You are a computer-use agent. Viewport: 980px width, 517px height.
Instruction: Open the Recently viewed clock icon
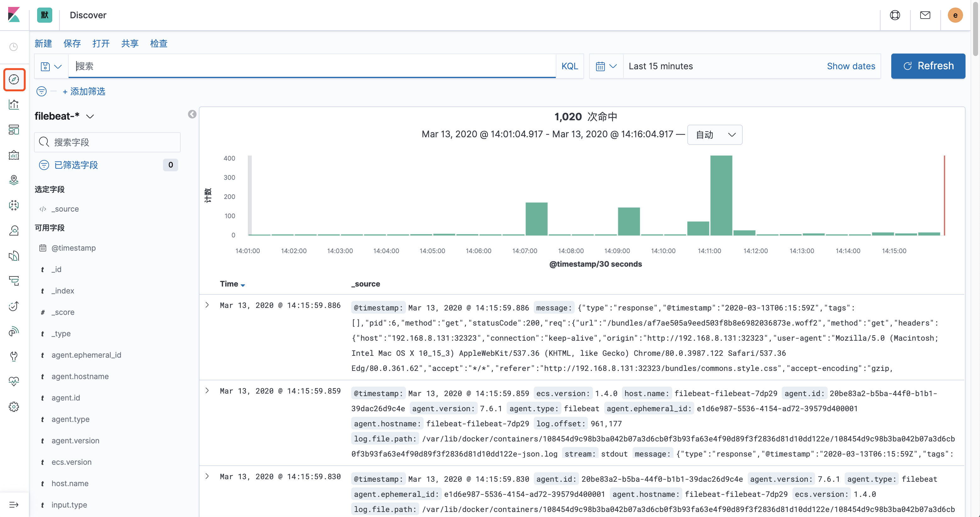[14, 47]
